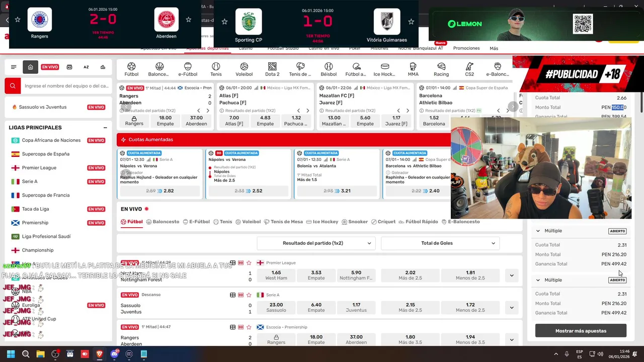Image resolution: width=644 pixels, height=362 pixels.
Task: Select boosted Bolonia Atalanta odds 3.21
Action: pos(337,191)
